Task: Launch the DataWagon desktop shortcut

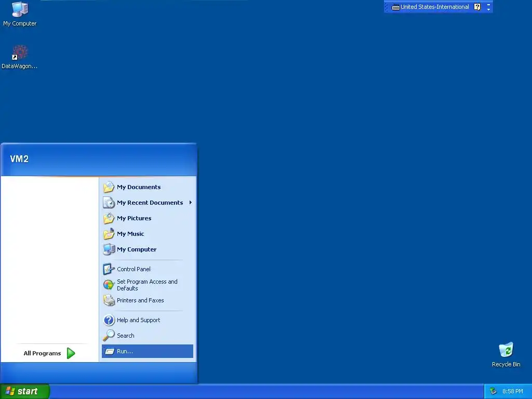Action: coord(19,57)
